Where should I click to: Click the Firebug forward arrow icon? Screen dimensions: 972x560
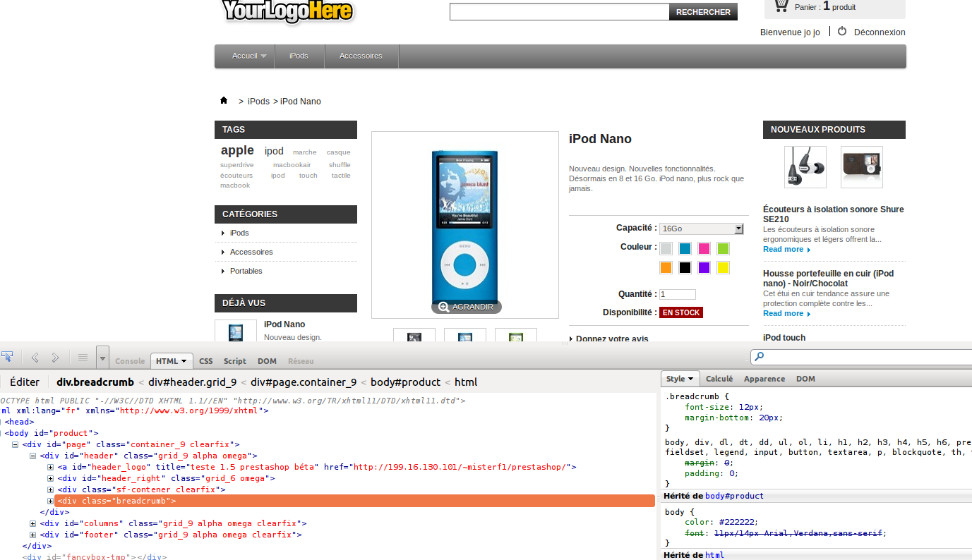[55, 358]
